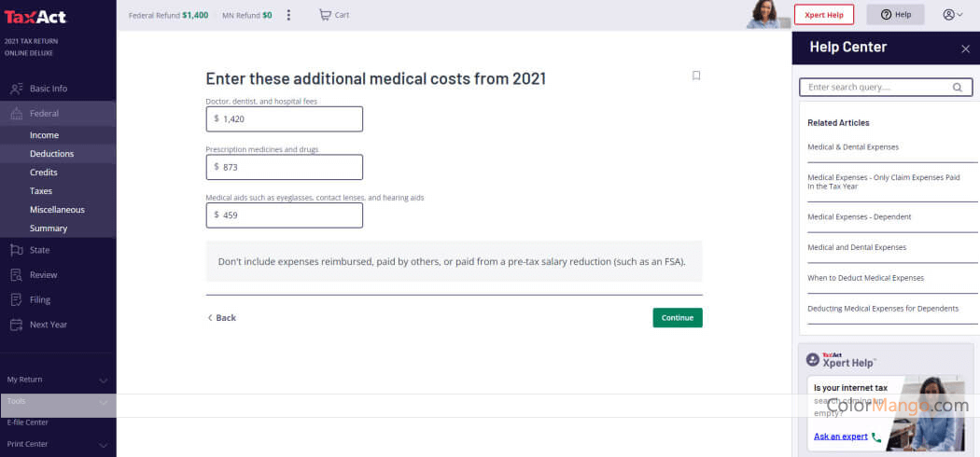
Task: Open the Credits section
Action: click(44, 173)
